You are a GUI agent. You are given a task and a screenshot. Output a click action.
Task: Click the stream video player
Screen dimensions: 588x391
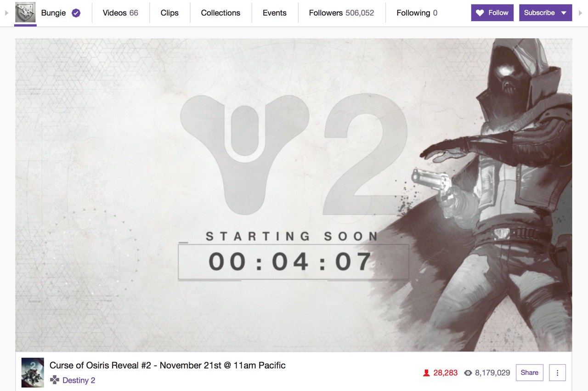pos(294,195)
